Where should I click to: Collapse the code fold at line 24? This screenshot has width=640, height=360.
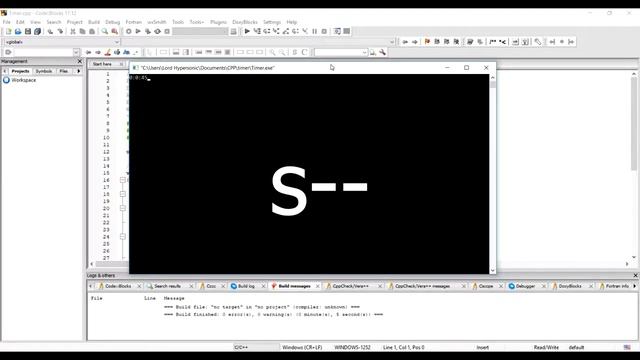click(123, 236)
